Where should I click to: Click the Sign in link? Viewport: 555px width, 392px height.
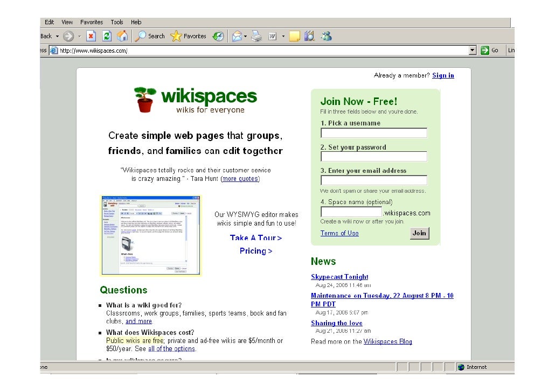pyautogui.click(x=443, y=75)
